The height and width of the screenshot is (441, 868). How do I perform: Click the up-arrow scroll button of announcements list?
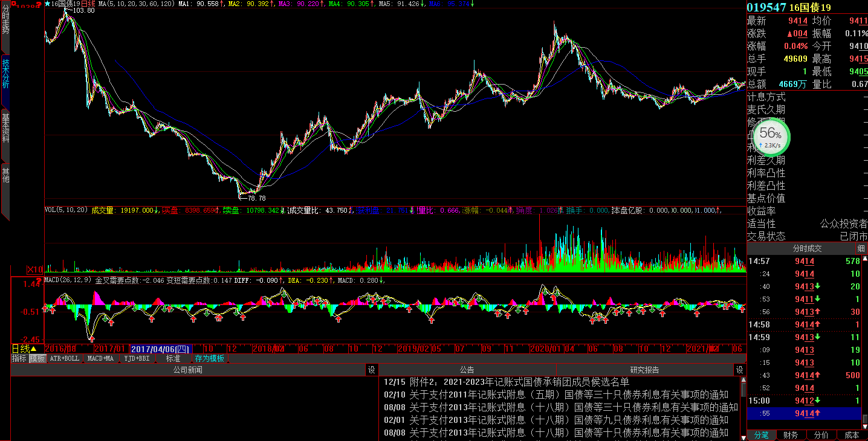743,381
